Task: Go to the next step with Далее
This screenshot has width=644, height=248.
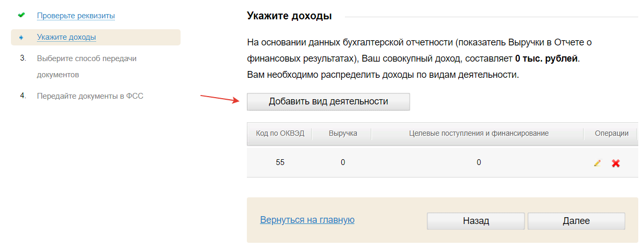Action: (576, 221)
